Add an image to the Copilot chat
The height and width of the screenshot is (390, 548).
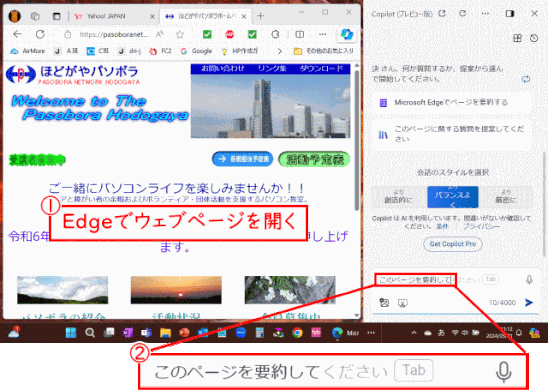tap(384, 303)
